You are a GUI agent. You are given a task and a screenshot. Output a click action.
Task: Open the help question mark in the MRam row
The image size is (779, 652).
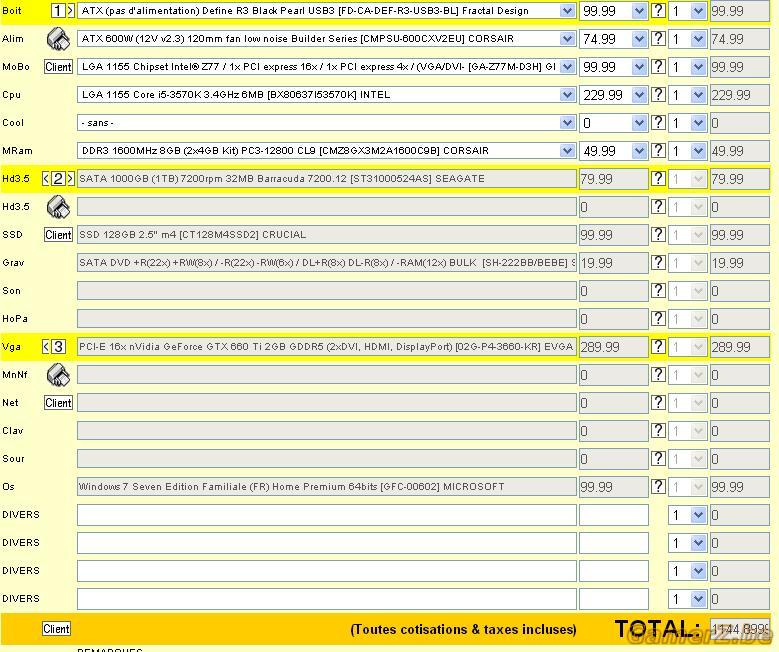click(658, 150)
